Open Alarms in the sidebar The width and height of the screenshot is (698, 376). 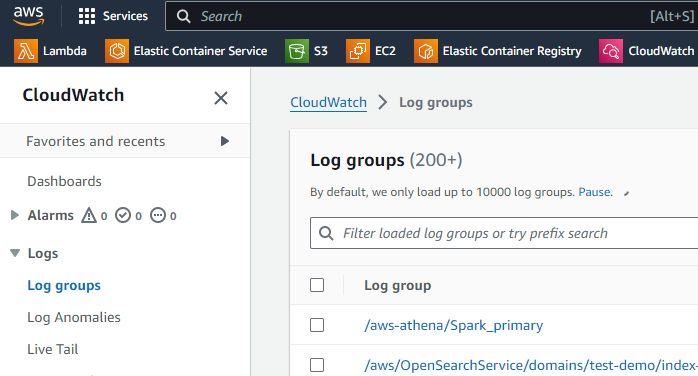[51, 215]
